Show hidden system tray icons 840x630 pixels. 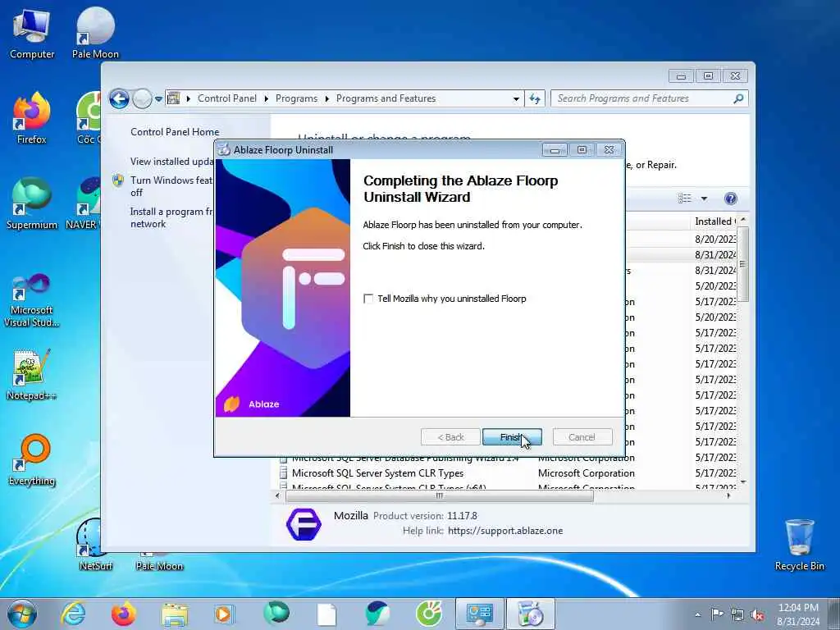coord(697,614)
